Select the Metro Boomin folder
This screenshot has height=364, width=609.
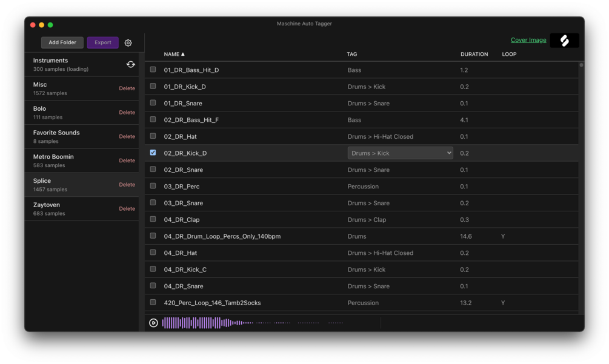tap(82, 160)
